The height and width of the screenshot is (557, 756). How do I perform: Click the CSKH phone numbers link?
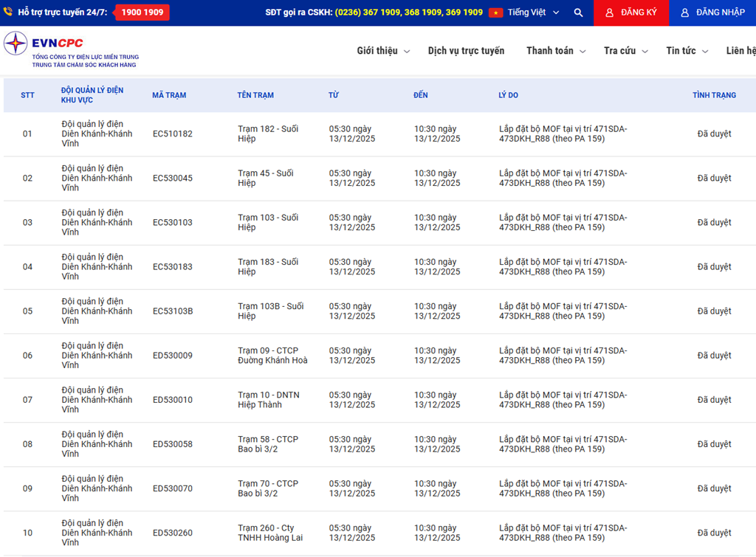coord(408,13)
